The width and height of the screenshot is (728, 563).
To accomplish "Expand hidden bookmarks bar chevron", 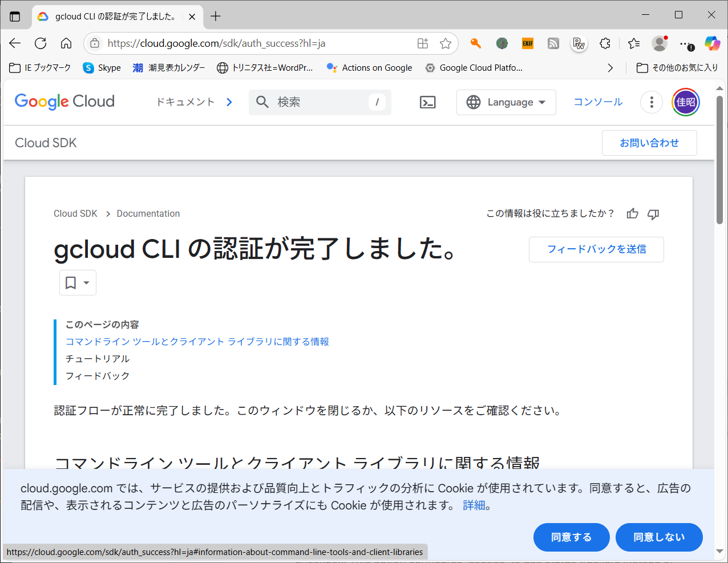I will (x=610, y=68).
